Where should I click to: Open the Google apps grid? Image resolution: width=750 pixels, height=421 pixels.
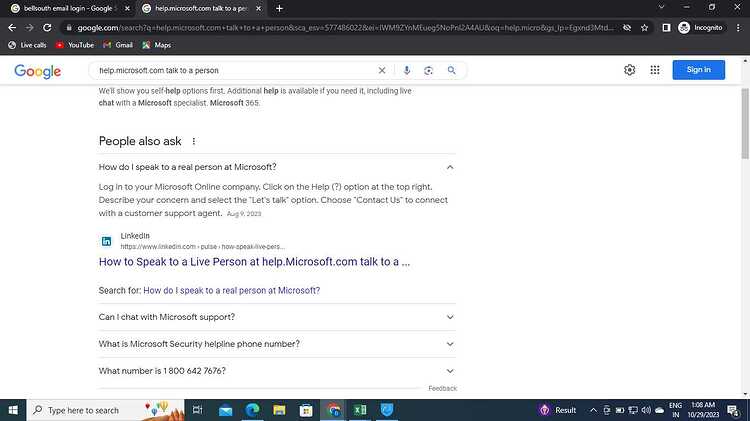tap(655, 70)
